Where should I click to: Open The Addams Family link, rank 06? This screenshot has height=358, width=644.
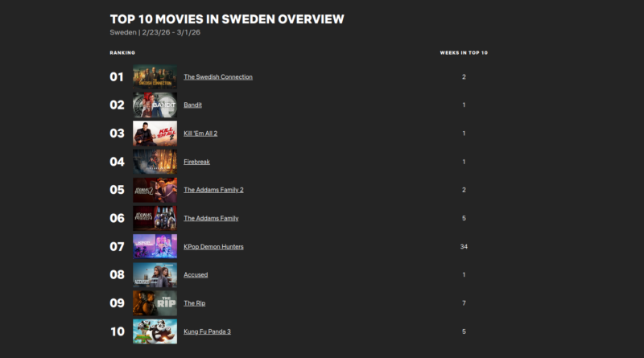coord(211,218)
